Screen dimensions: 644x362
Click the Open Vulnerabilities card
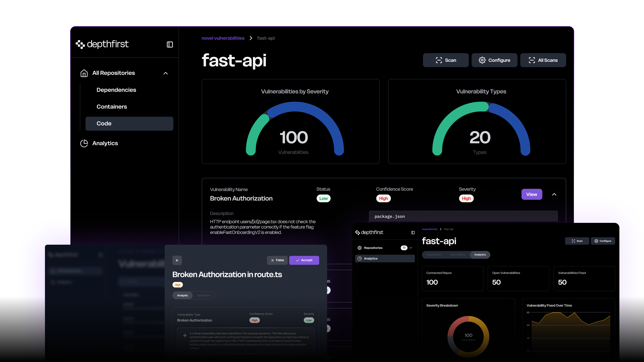518,278
